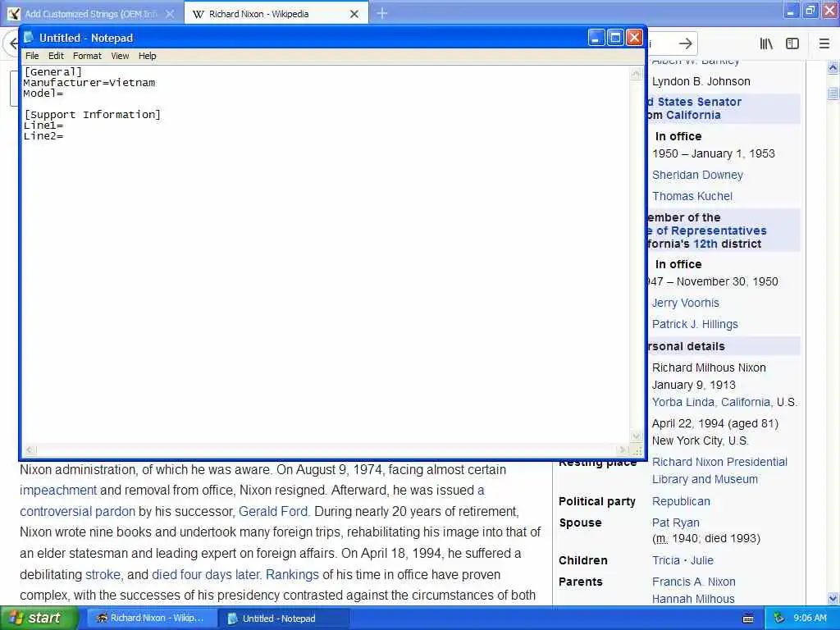Click the keyboard icon in system tray
The image size is (840, 630).
pyautogui.click(x=748, y=619)
